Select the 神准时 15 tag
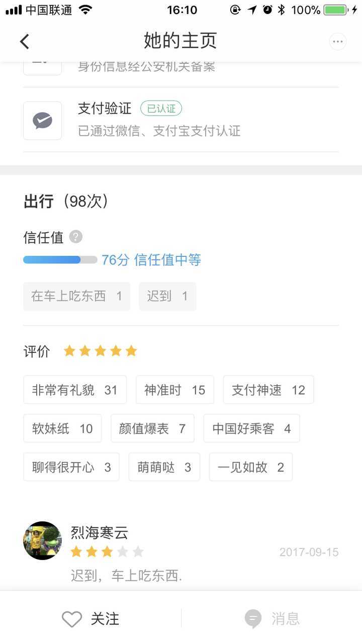The height and width of the screenshot is (644, 362). coord(175,390)
